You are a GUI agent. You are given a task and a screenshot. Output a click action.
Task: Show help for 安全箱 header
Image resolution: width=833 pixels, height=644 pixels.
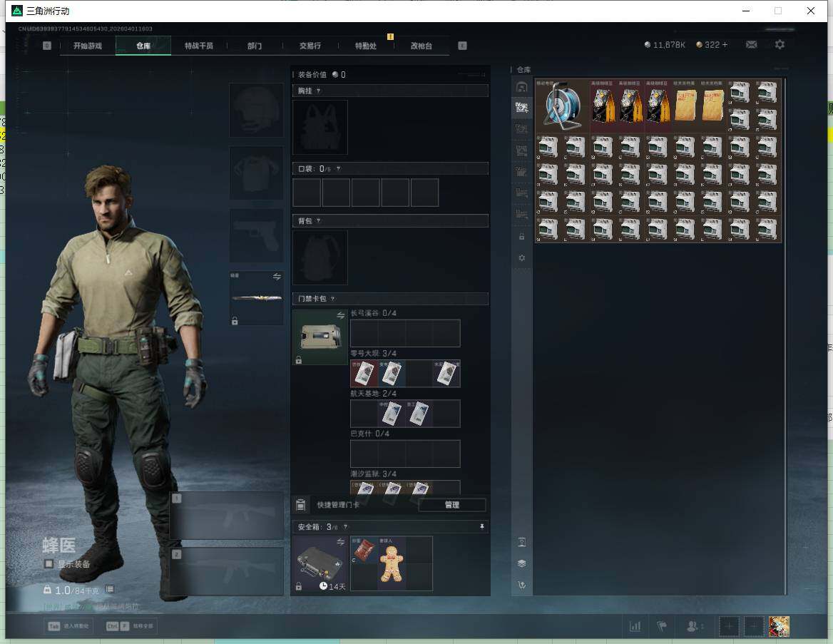[345, 527]
